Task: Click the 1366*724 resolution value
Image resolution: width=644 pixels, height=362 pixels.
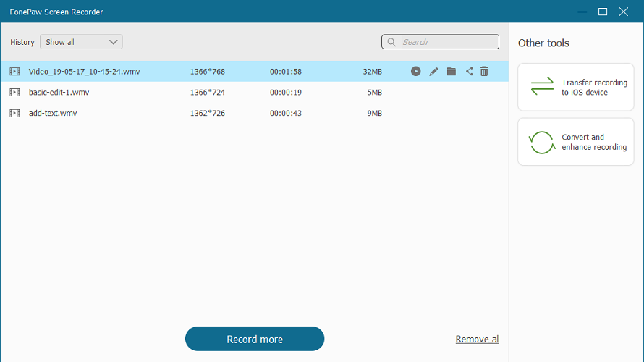Action: point(208,93)
